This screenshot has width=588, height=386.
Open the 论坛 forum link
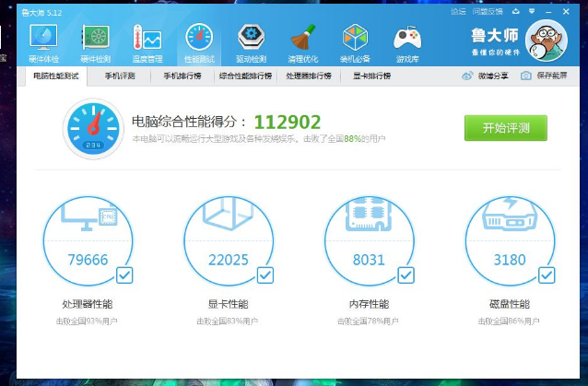pos(458,12)
